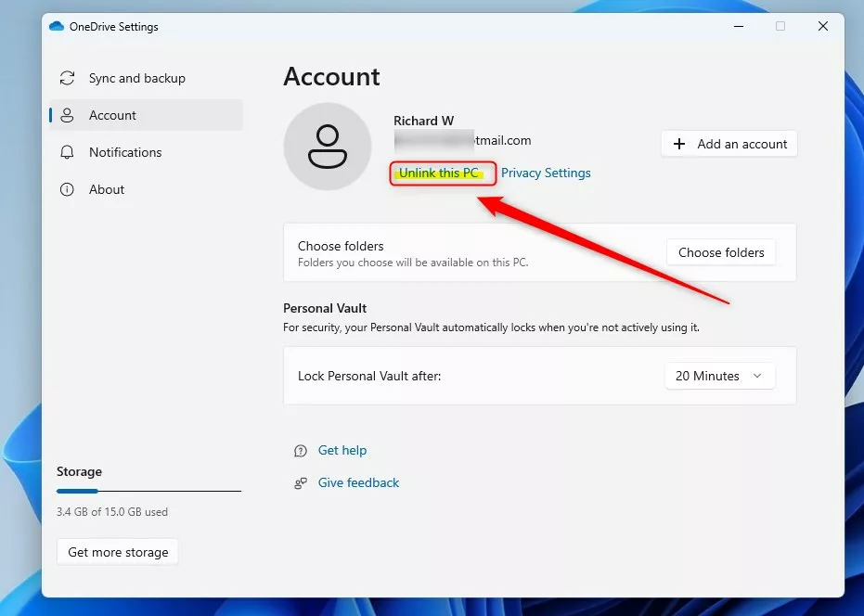
Task: Open the Sync and backup section
Action: pyautogui.click(x=146, y=78)
